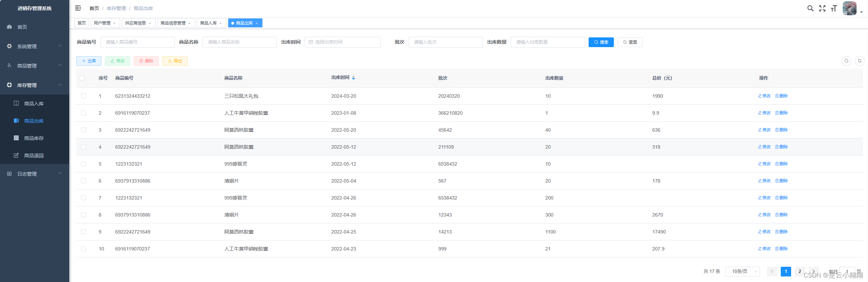Close the 供应商信息 tab

tap(150, 23)
